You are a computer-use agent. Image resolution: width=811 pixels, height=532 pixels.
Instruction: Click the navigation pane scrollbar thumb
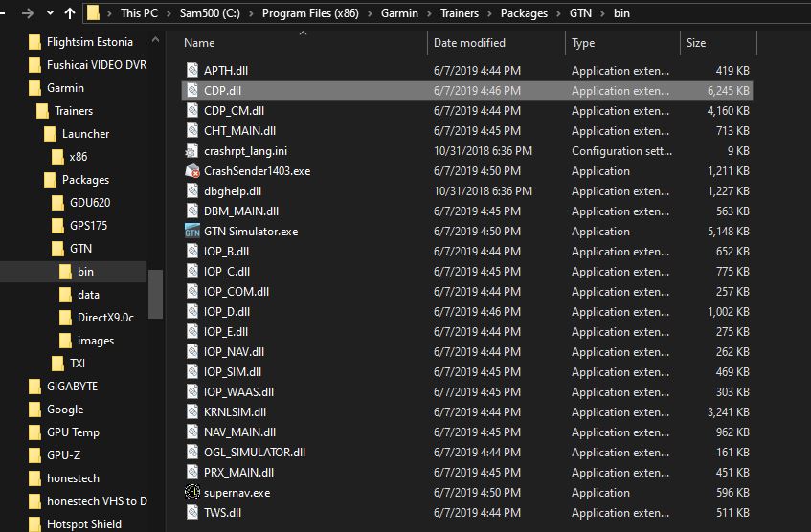point(155,294)
